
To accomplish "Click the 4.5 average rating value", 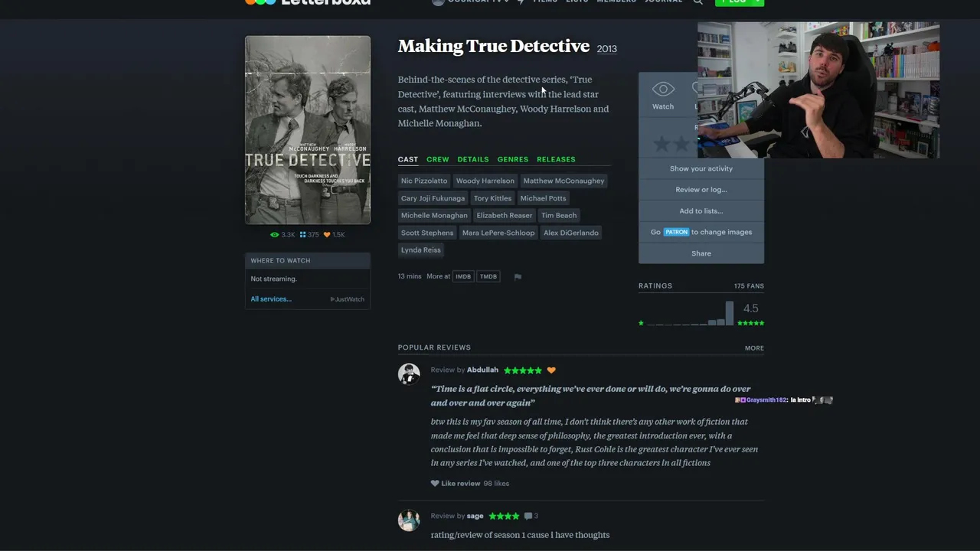I will tap(750, 308).
